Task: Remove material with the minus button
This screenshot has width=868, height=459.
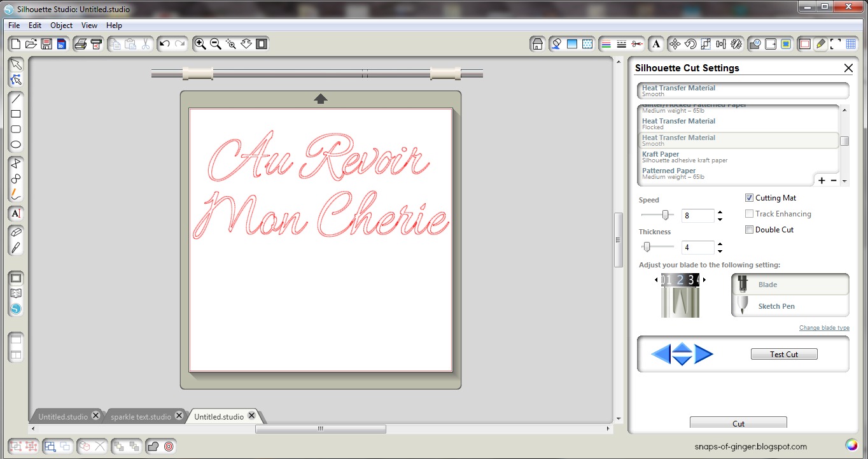Action: click(834, 181)
